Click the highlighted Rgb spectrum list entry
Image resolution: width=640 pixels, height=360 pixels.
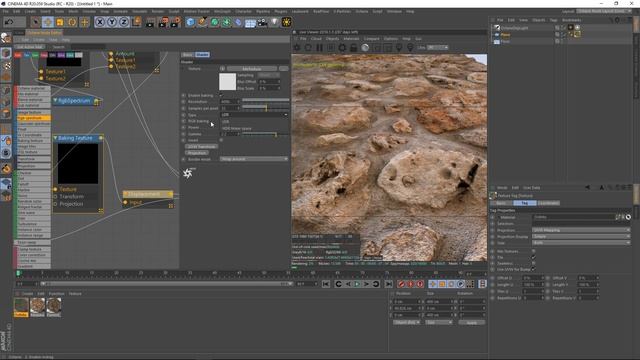[x=34, y=118]
